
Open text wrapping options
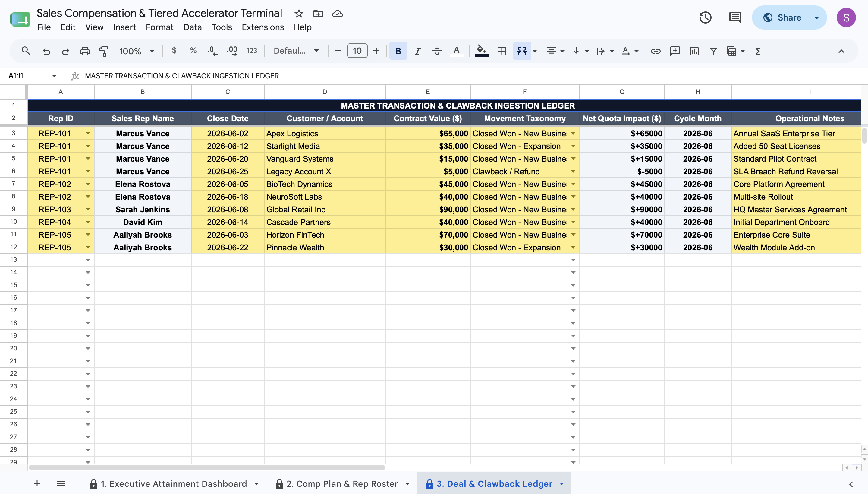pos(605,51)
